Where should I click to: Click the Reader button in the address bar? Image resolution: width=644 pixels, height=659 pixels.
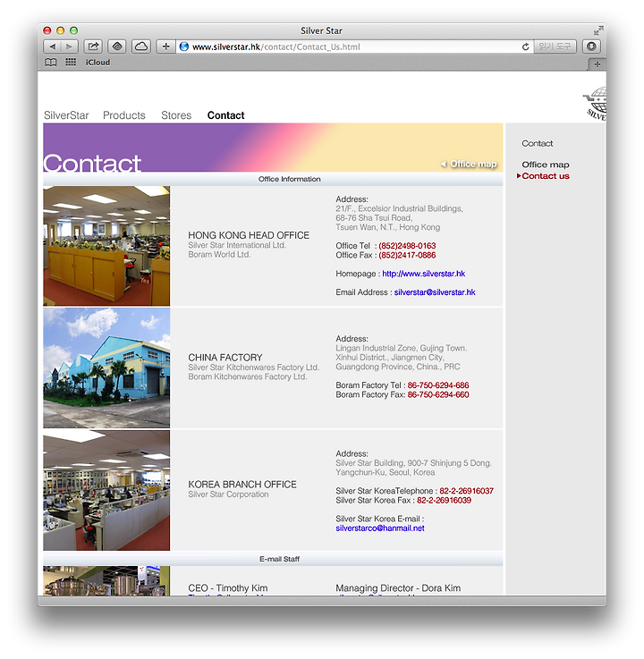click(x=555, y=46)
